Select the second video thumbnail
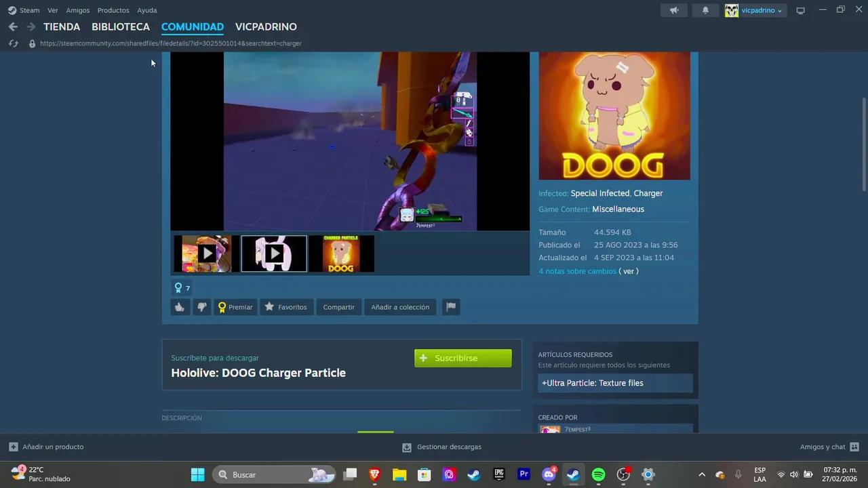Image resolution: width=868 pixels, height=488 pixels. point(274,253)
